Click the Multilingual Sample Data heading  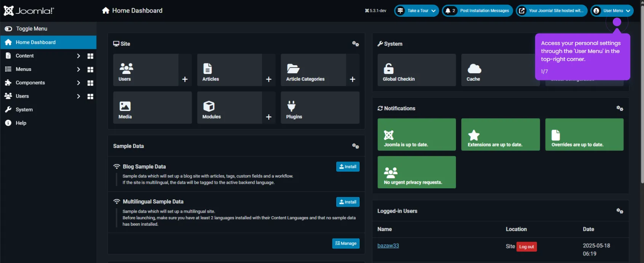(153, 202)
